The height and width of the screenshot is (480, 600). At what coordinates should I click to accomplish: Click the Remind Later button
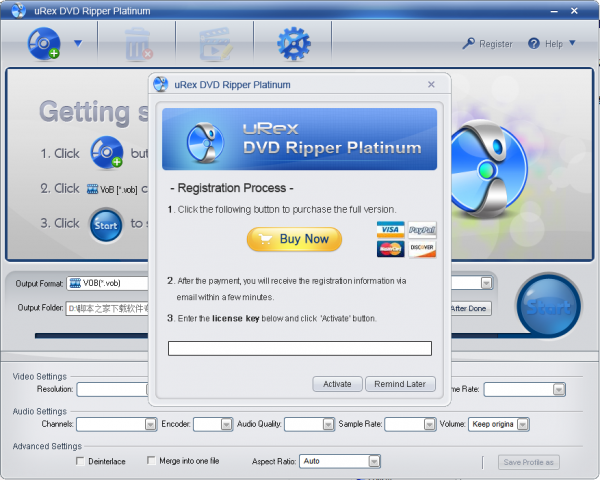pyautogui.click(x=400, y=384)
